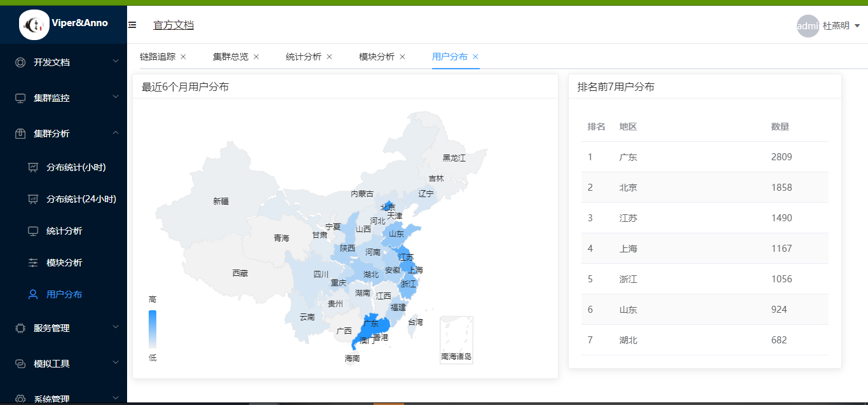
Task: Click the Viper&Anno logo image
Action: click(34, 25)
